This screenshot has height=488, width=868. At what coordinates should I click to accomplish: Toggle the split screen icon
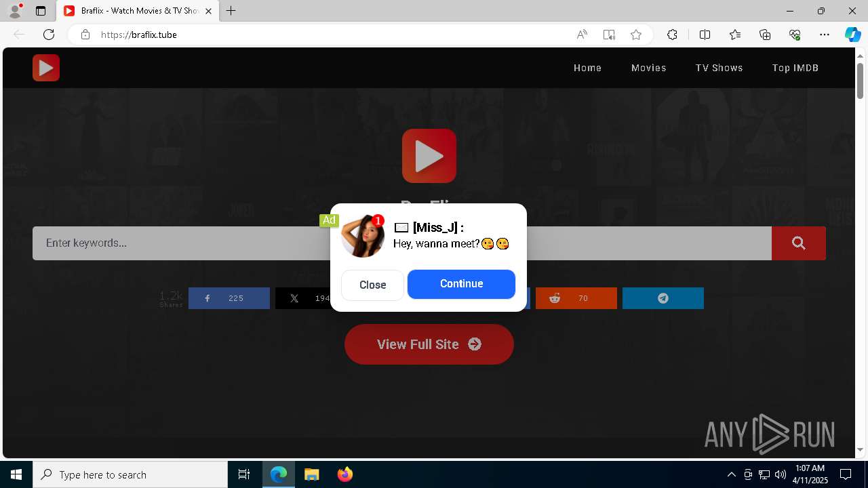click(705, 35)
